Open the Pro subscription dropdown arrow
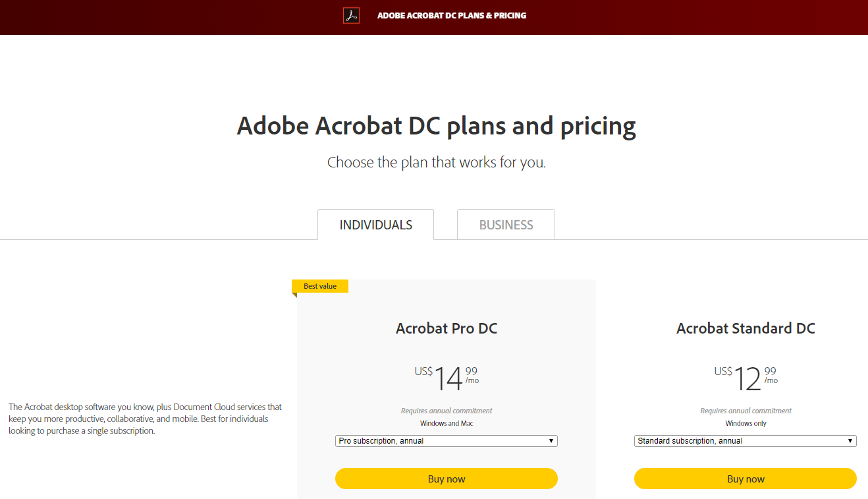This screenshot has height=499, width=868. coord(551,440)
